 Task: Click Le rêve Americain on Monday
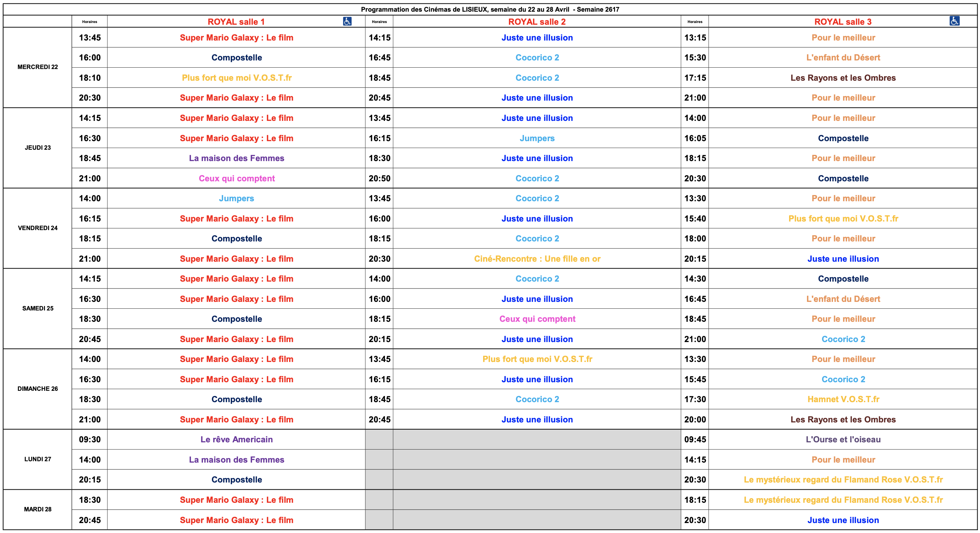click(236, 439)
